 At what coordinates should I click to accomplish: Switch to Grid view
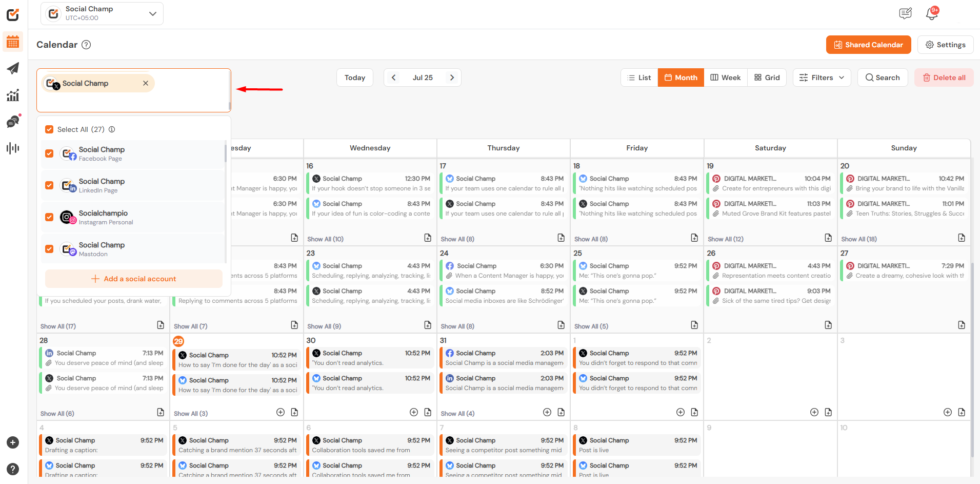[x=767, y=78]
